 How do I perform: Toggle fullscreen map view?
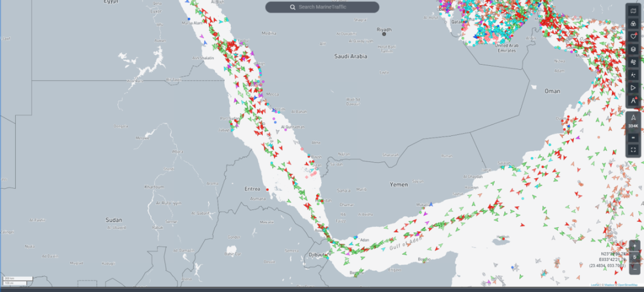pos(633,150)
